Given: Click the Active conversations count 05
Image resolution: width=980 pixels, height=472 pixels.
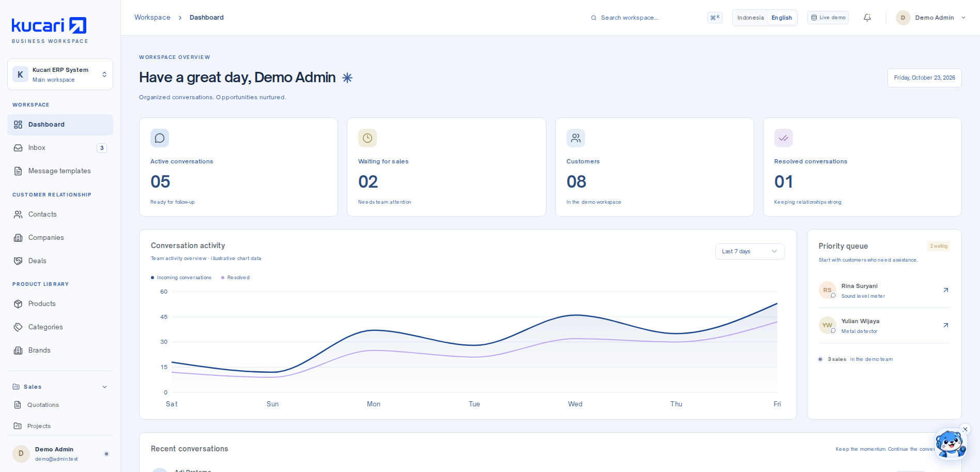Looking at the screenshot, I should tap(160, 182).
